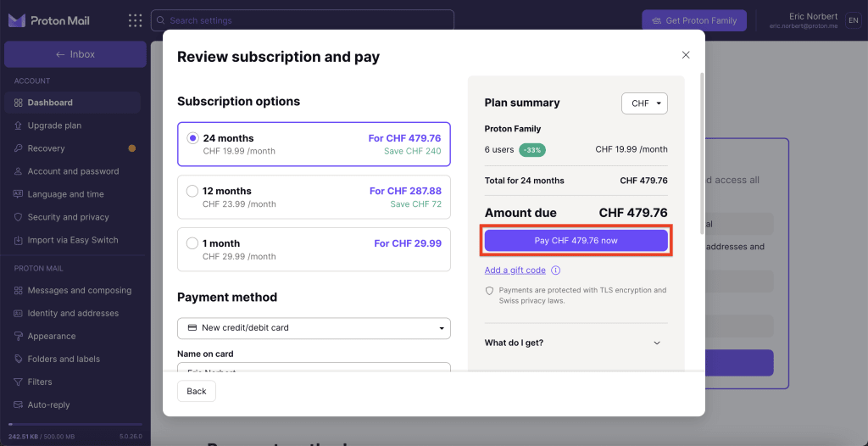The image size is (868, 446).
Task: Click the Eric Norbert account name
Action: coord(813,16)
